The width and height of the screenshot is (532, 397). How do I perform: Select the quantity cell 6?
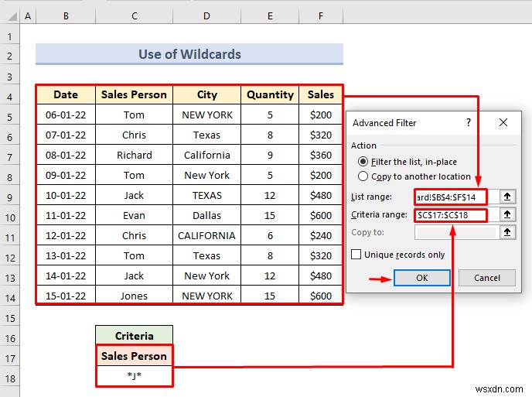click(270, 235)
